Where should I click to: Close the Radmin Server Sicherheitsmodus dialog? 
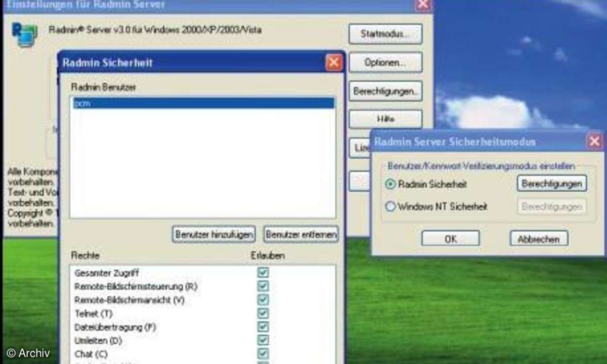[x=595, y=142]
